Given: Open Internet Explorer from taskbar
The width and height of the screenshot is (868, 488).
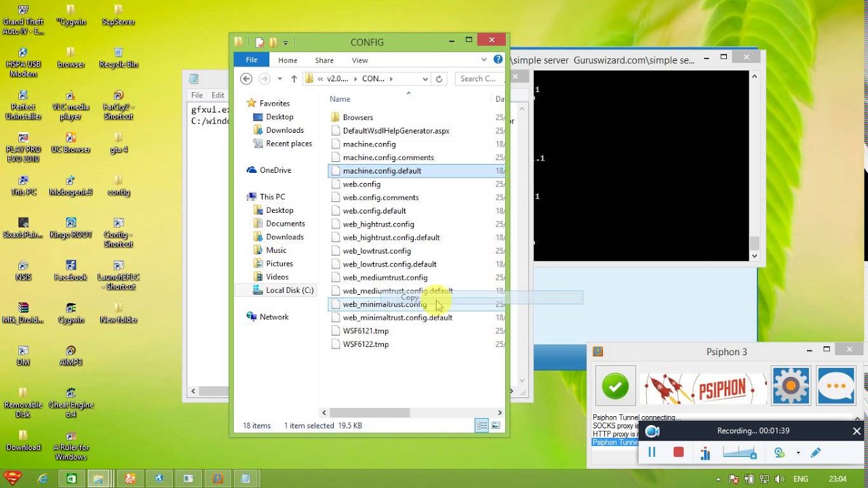Looking at the screenshot, I should pyautogui.click(x=43, y=479).
